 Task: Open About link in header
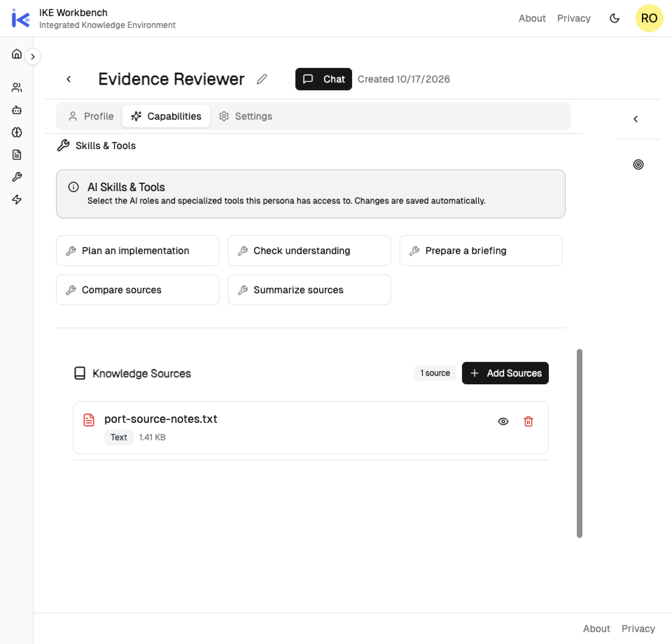532,18
